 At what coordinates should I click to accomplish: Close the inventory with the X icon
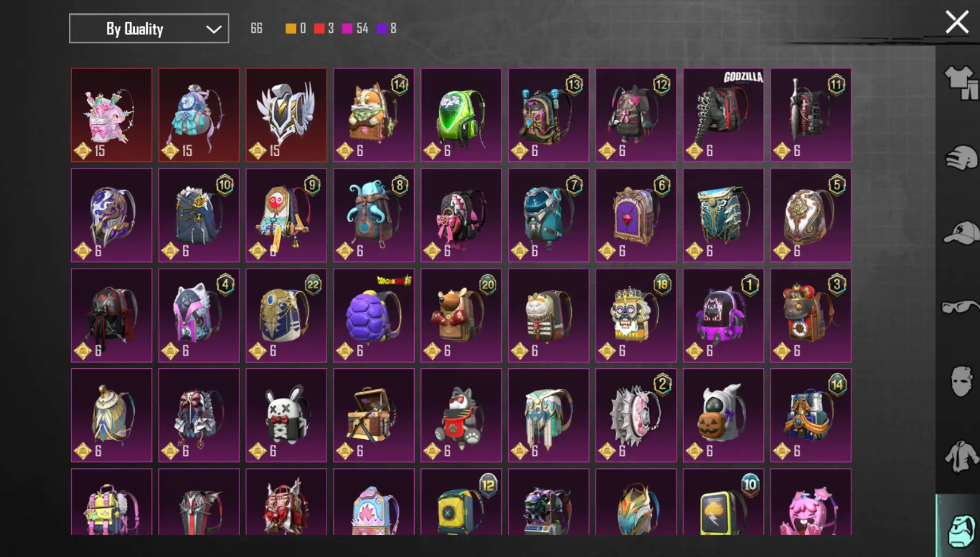coord(957,23)
